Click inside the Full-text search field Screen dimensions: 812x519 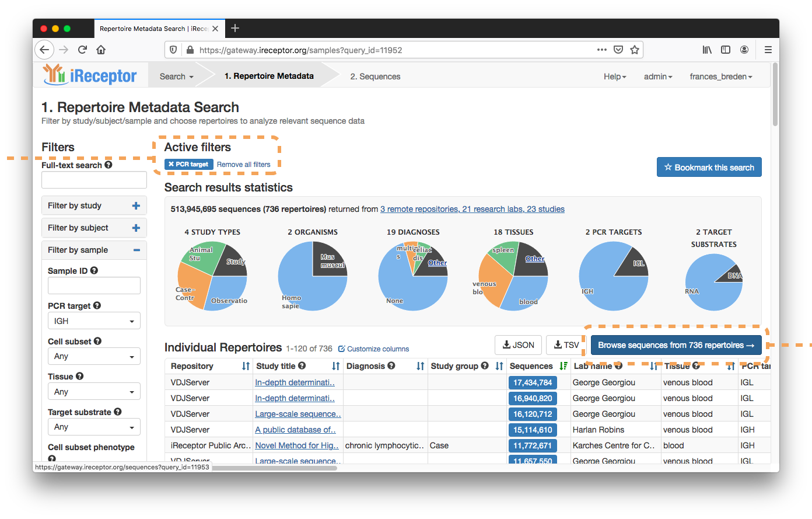coord(94,180)
